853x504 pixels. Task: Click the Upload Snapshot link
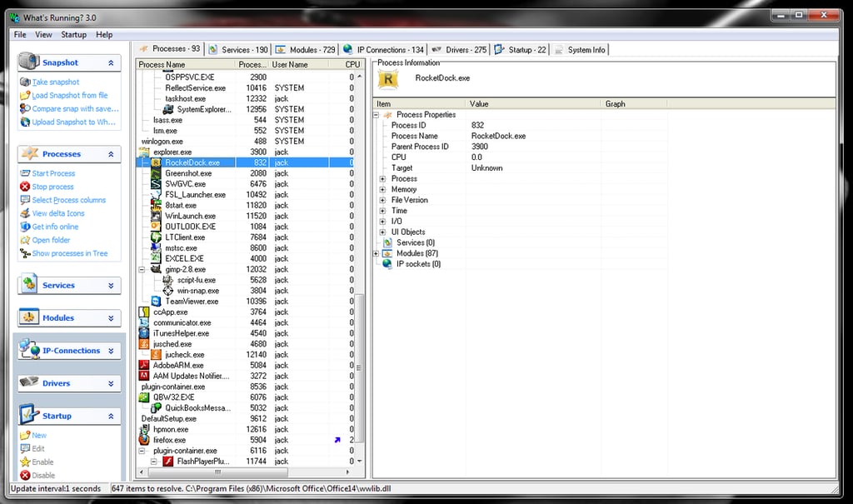[73, 122]
